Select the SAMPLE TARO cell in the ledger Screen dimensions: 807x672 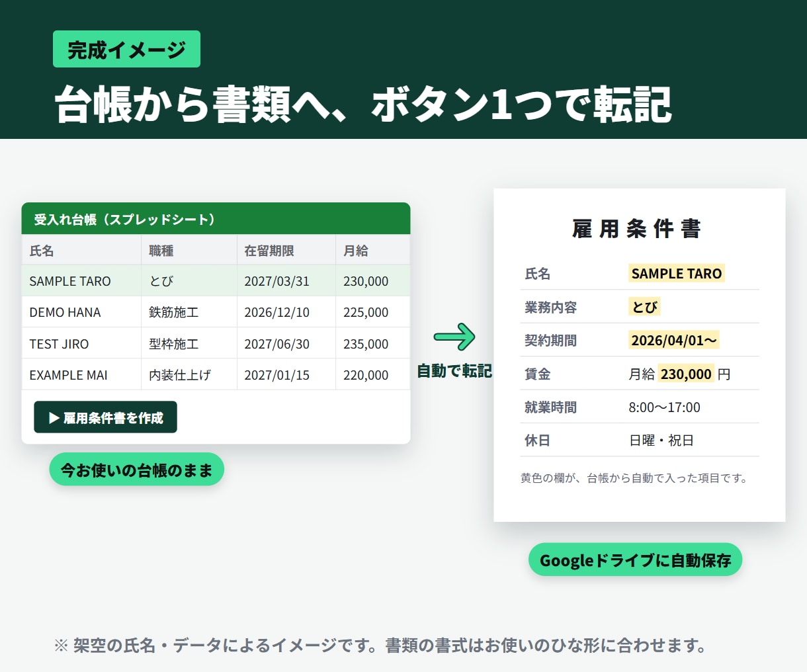[x=81, y=281]
